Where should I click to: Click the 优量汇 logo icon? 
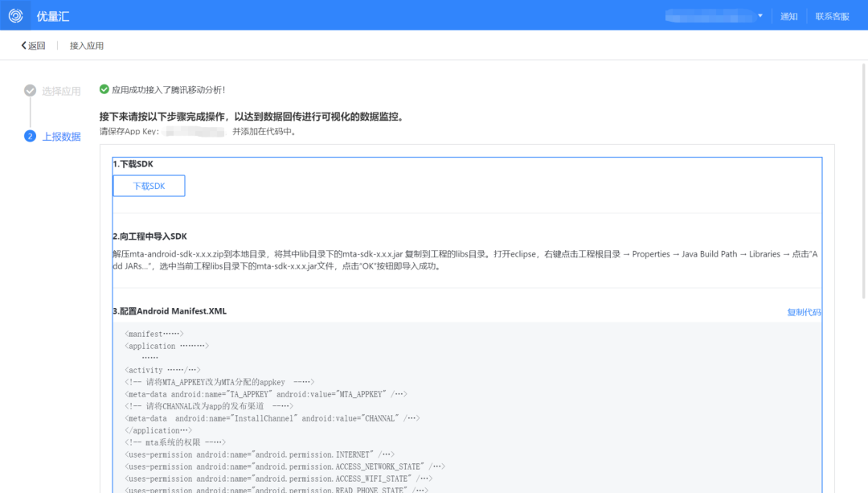(15, 15)
